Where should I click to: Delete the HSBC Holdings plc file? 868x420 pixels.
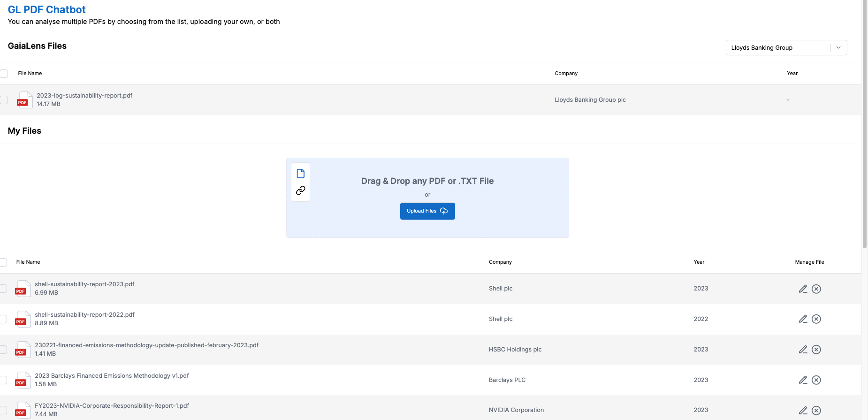tap(816, 350)
